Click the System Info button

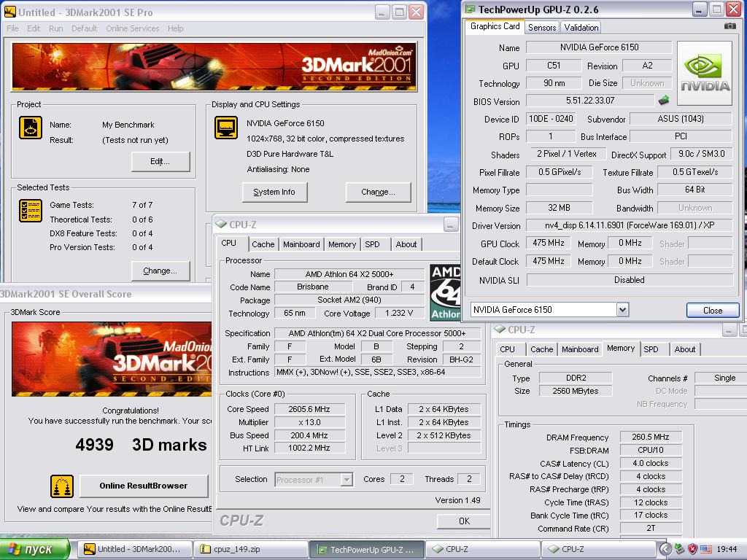tap(274, 192)
